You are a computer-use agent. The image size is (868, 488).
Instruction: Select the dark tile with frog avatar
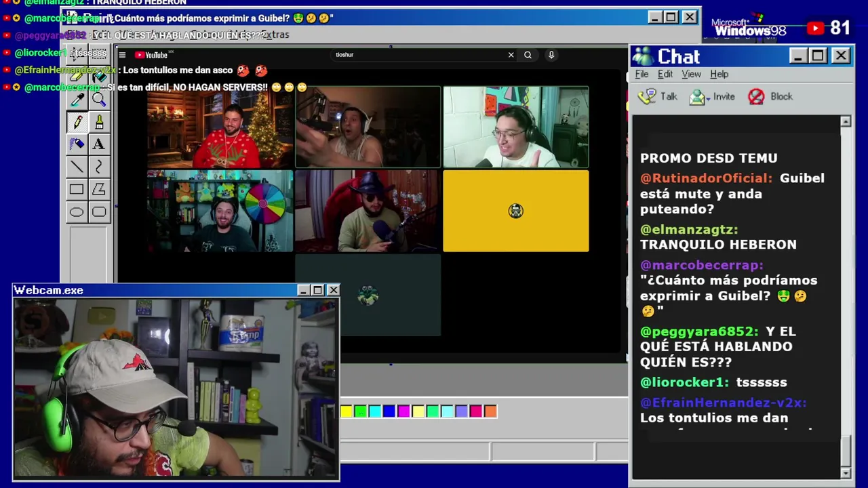point(368,296)
